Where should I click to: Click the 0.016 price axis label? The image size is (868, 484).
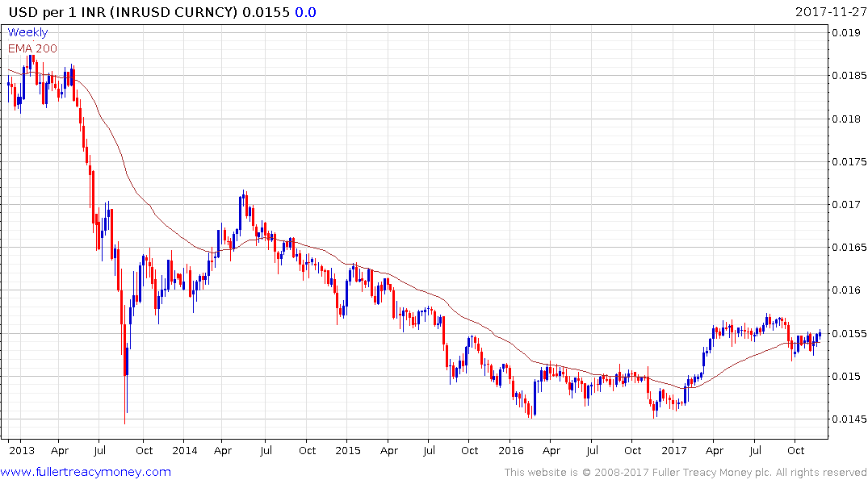pyautogui.click(x=846, y=290)
